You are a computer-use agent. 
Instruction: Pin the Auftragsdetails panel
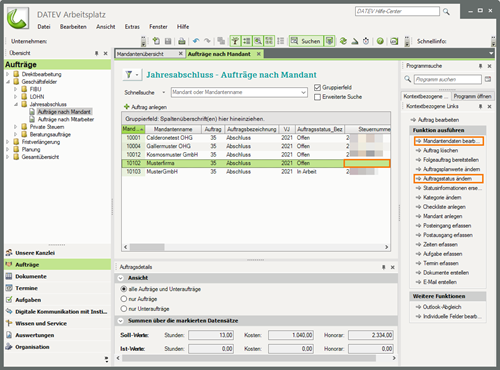383,267
